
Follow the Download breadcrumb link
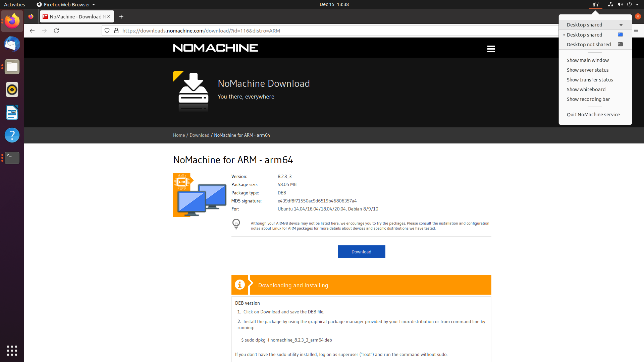(x=199, y=135)
